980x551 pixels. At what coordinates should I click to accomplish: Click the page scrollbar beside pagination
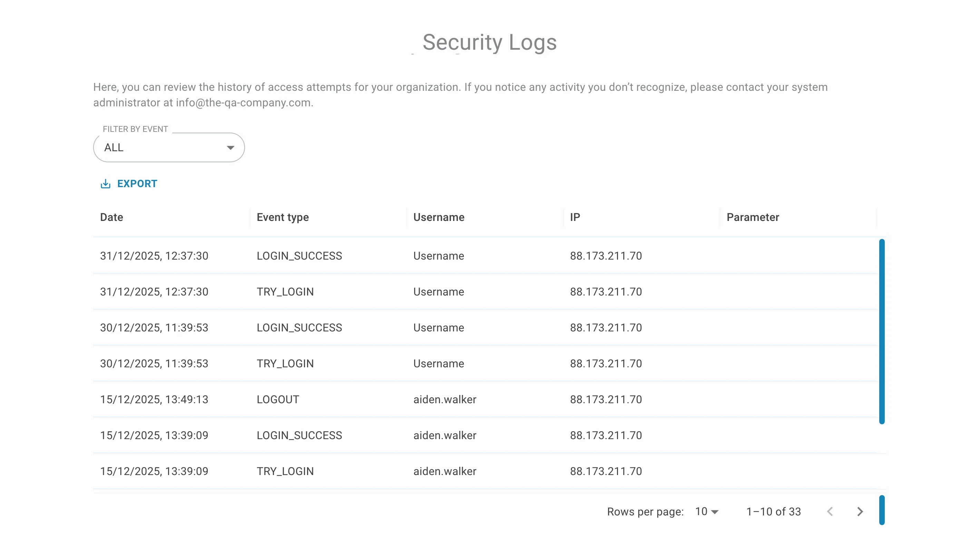click(881, 510)
